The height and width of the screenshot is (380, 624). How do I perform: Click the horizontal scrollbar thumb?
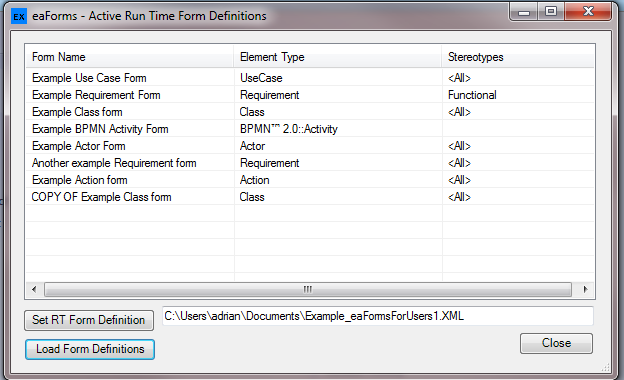click(308, 289)
